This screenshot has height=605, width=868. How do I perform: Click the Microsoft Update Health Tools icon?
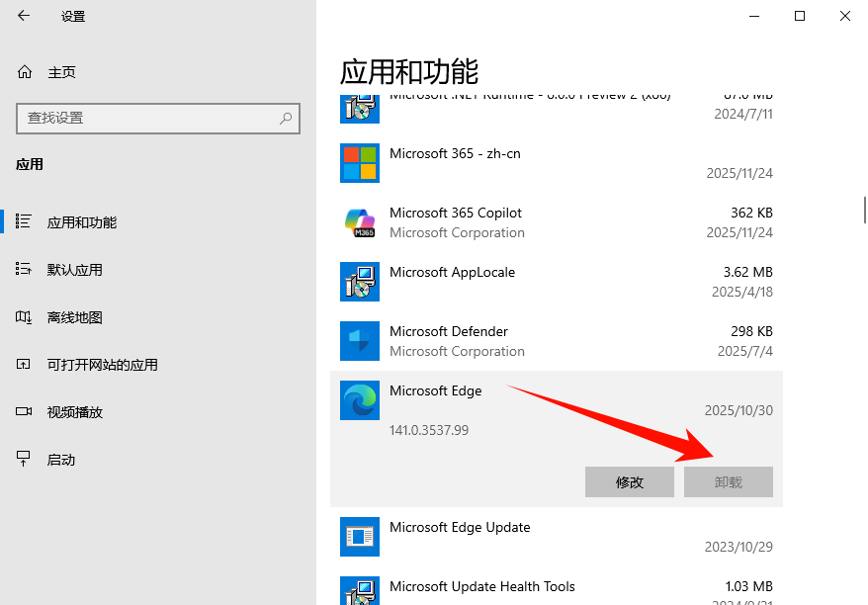pyautogui.click(x=359, y=594)
